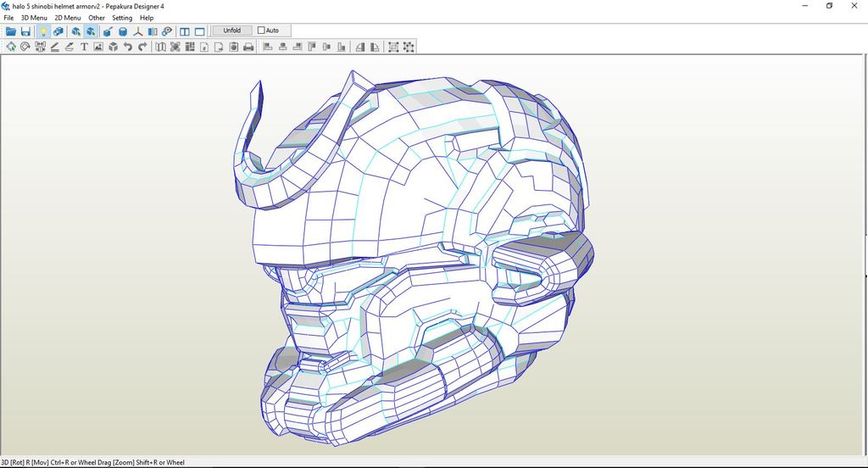Click the folded map icon
The height and width of the screenshot is (468, 868).
(x=160, y=47)
